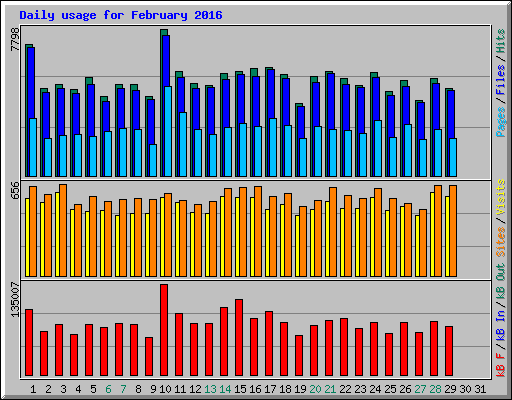The width and height of the screenshot is (512, 400).
Task: Click the x-axis day label "25"
Action: (x=390, y=389)
